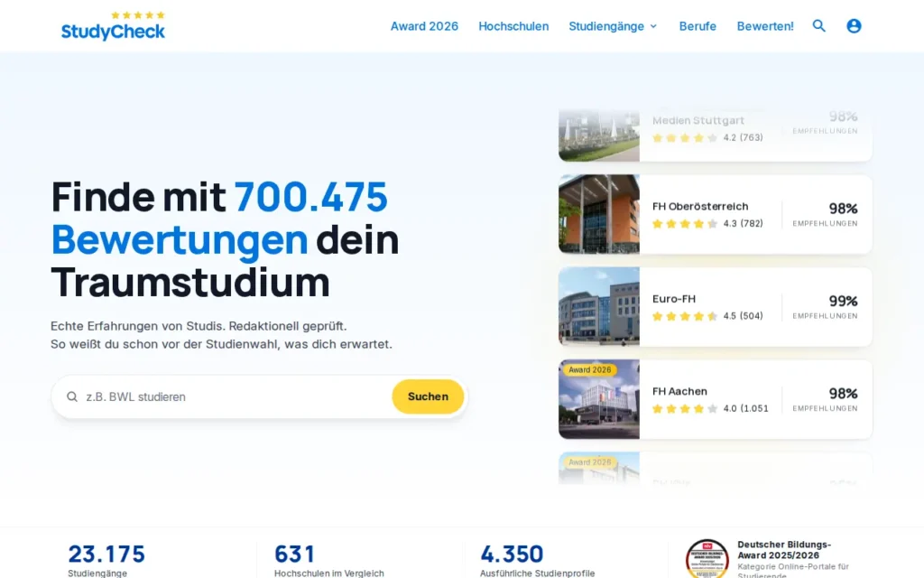The width and height of the screenshot is (924, 578).
Task: Click 98% Empfehlungen on FH Aachen
Action: (x=825, y=399)
